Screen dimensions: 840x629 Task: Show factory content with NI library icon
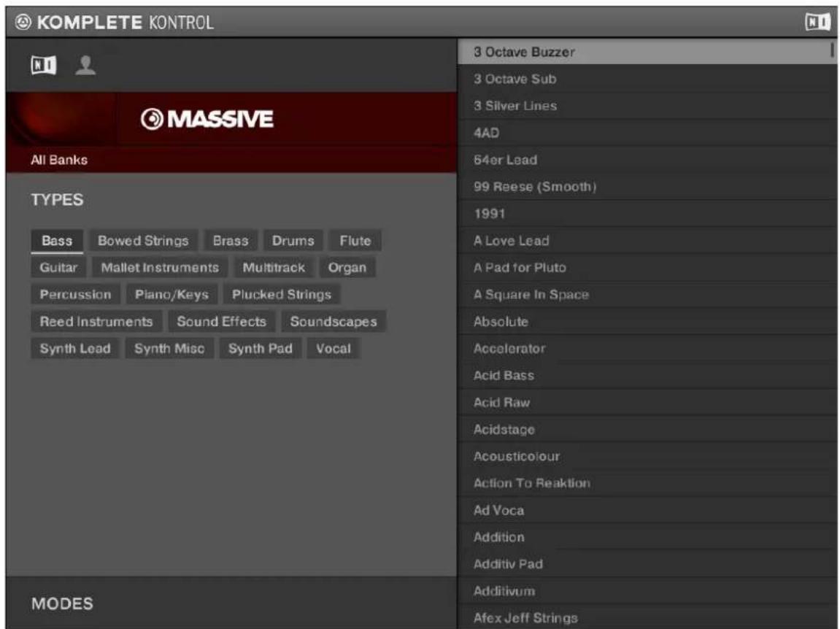pos(43,66)
